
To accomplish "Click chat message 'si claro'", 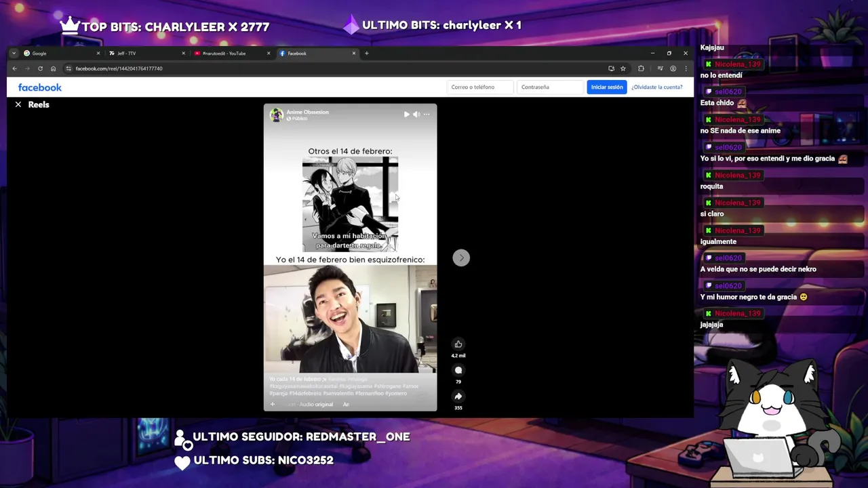I will [712, 213].
